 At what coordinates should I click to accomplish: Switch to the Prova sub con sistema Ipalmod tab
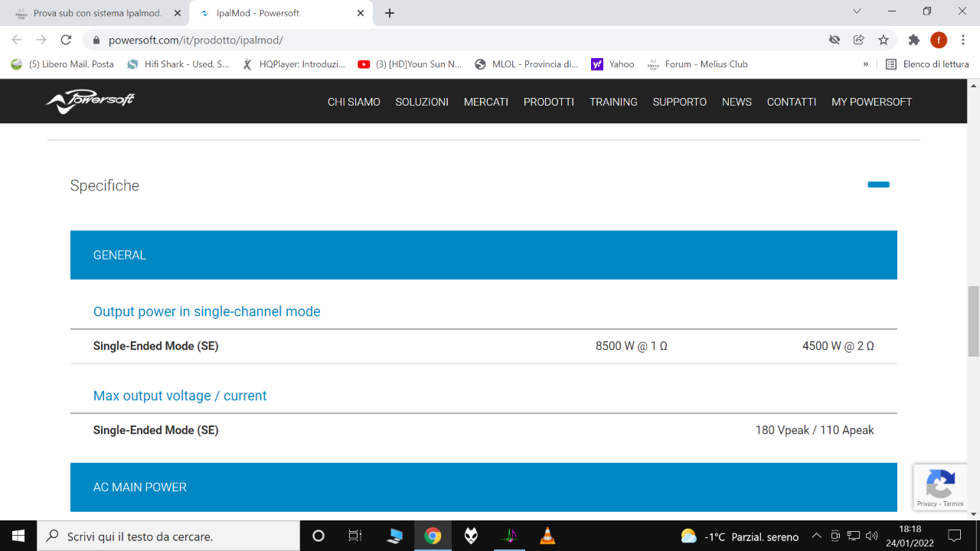pos(96,13)
